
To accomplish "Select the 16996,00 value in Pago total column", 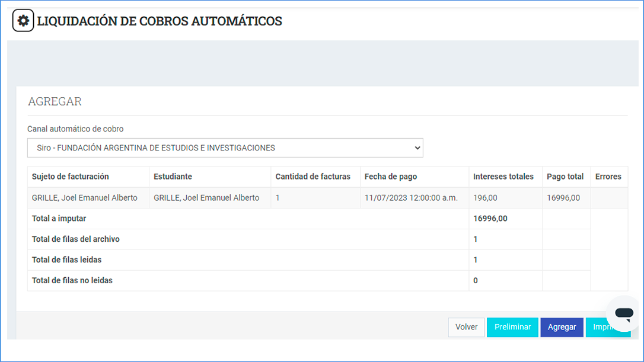I will pos(563,198).
